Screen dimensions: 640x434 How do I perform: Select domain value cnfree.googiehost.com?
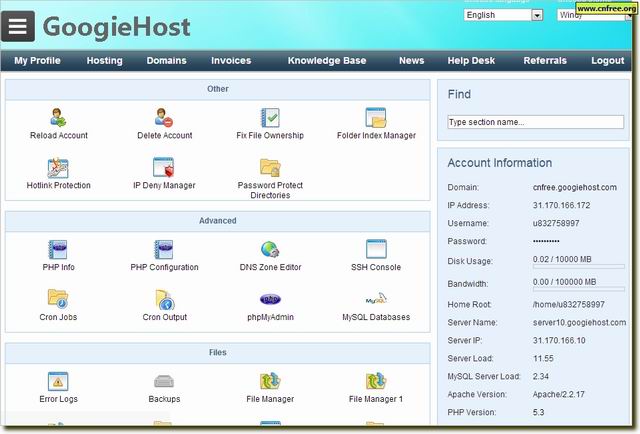click(575, 187)
